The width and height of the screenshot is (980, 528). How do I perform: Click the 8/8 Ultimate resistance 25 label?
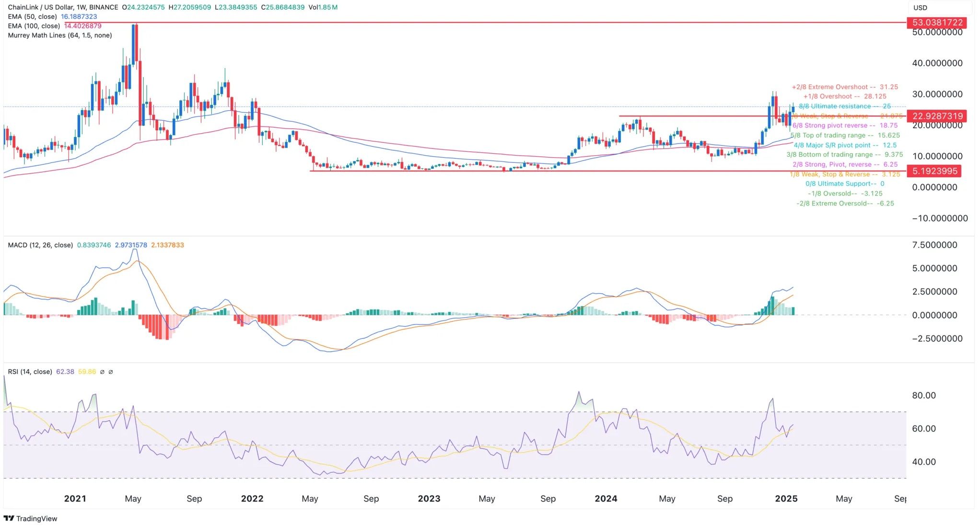[x=845, y=106]
